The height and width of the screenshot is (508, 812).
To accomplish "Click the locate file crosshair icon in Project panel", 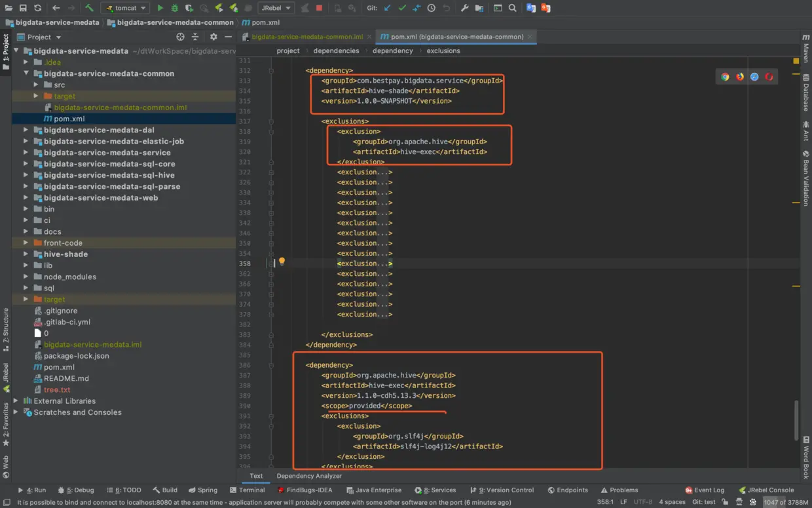I will pos(181,37).
